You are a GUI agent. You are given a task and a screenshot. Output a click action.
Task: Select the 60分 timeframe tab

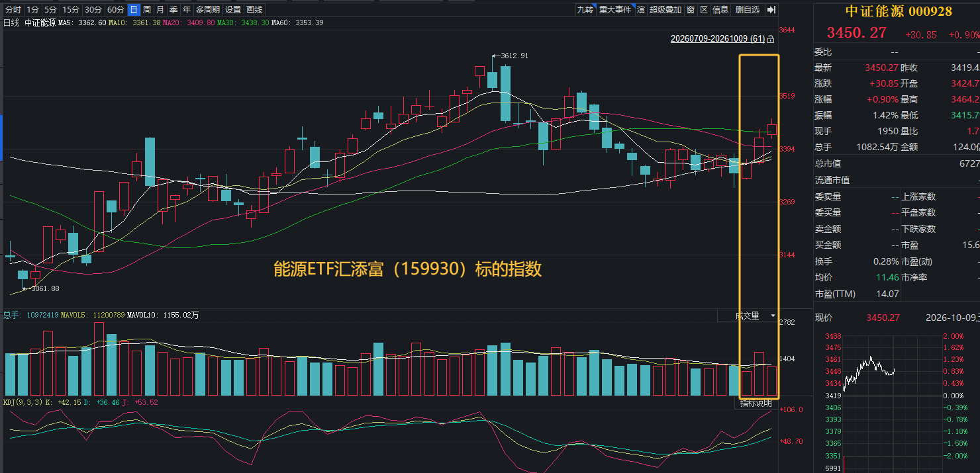pyautogui.click(x=115, y=10)
